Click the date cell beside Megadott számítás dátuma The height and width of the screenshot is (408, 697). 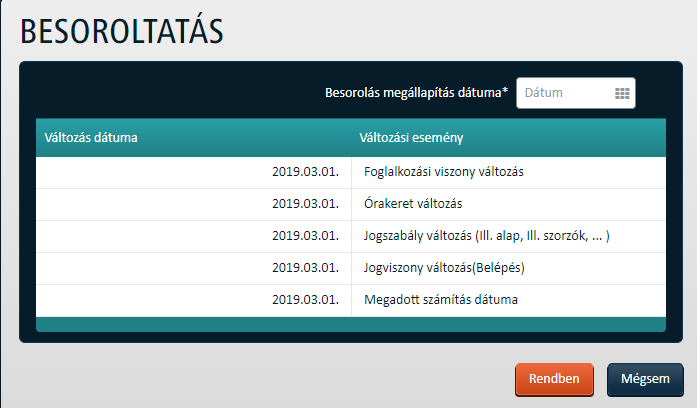click(194, 300)
